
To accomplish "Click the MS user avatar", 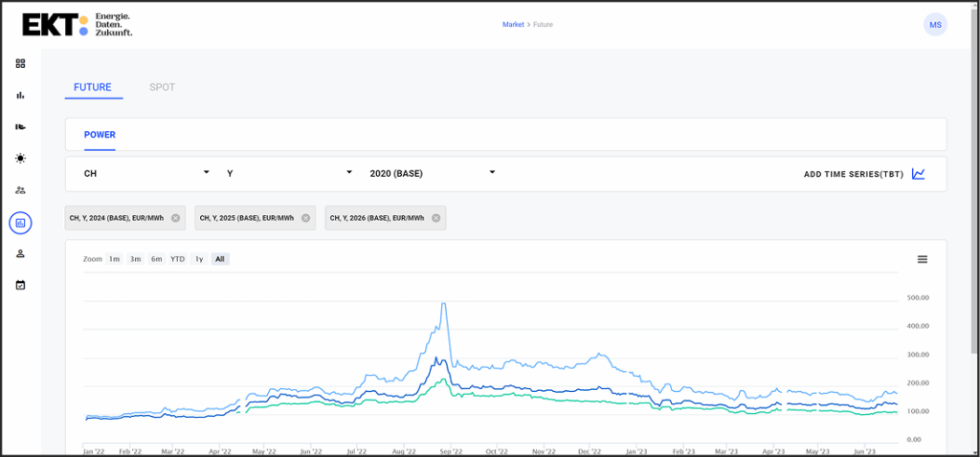I will 935,24.
